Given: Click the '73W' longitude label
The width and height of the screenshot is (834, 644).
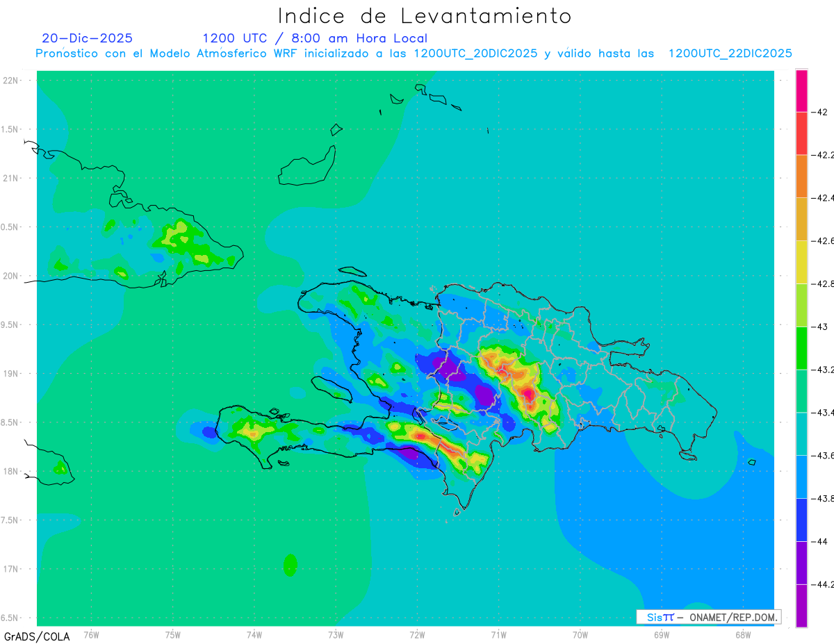Looking at the screenshot, I should coord(336,634).
